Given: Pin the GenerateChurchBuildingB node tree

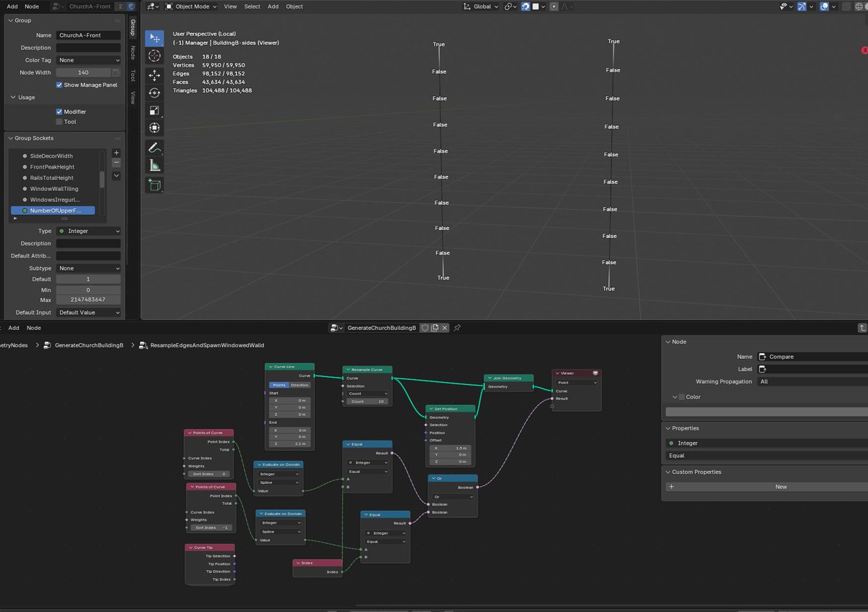Looking at the screenshot, I should pos(457,328).
